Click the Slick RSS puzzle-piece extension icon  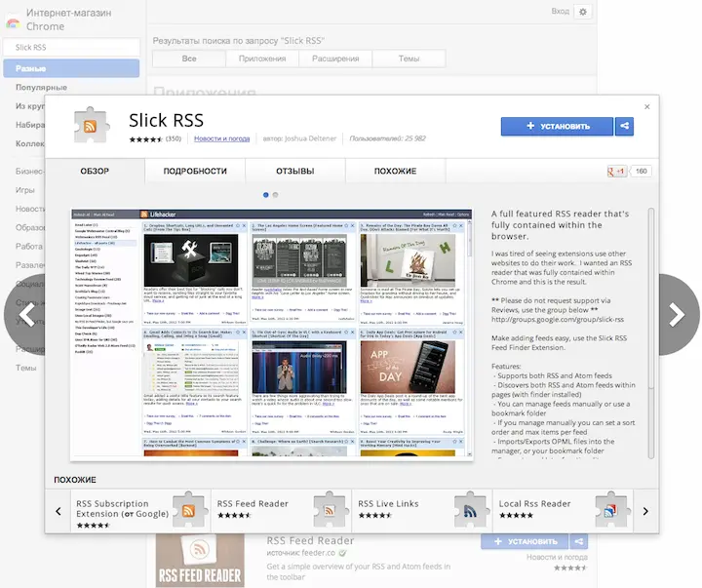[91, 126]
